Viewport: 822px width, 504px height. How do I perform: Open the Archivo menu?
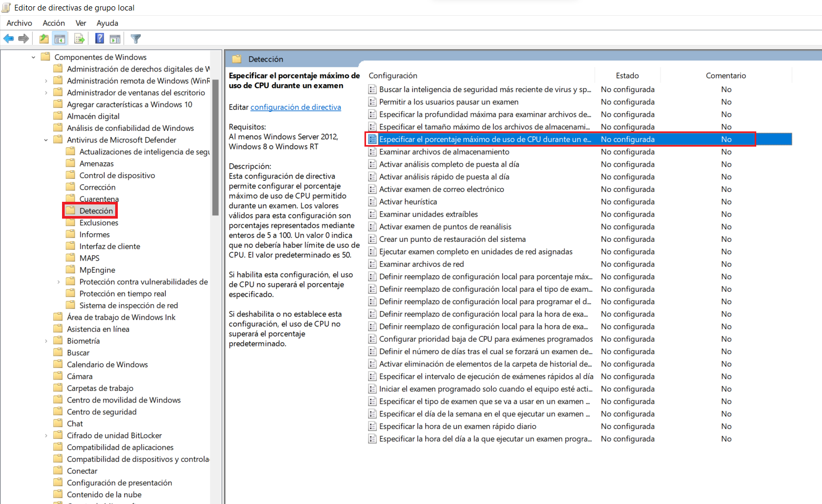pyautogui.click(x=19, y=23)
